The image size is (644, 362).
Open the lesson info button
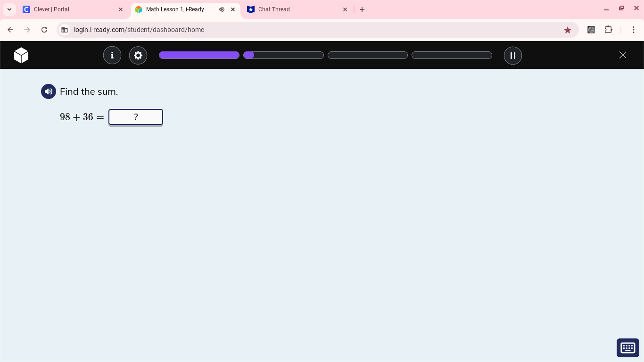112,55
